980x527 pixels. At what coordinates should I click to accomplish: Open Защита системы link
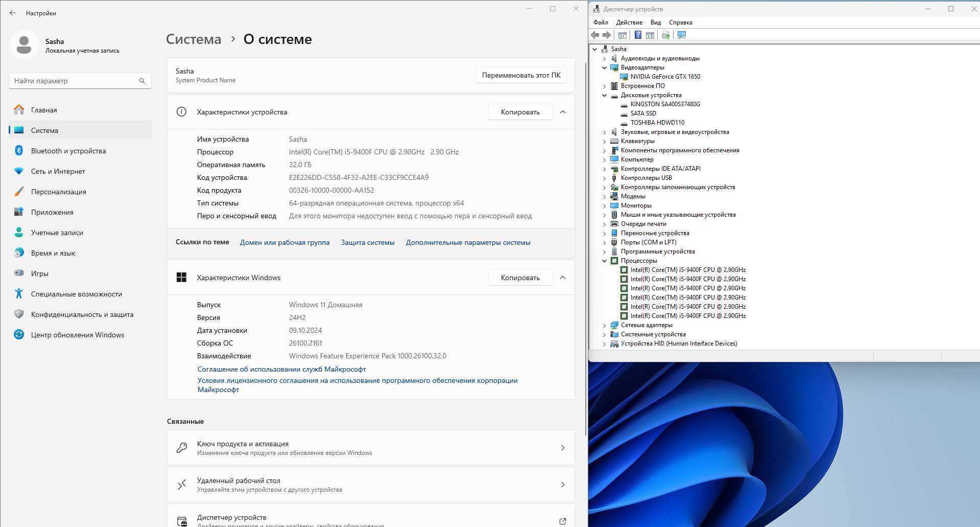tap(368, 242)
